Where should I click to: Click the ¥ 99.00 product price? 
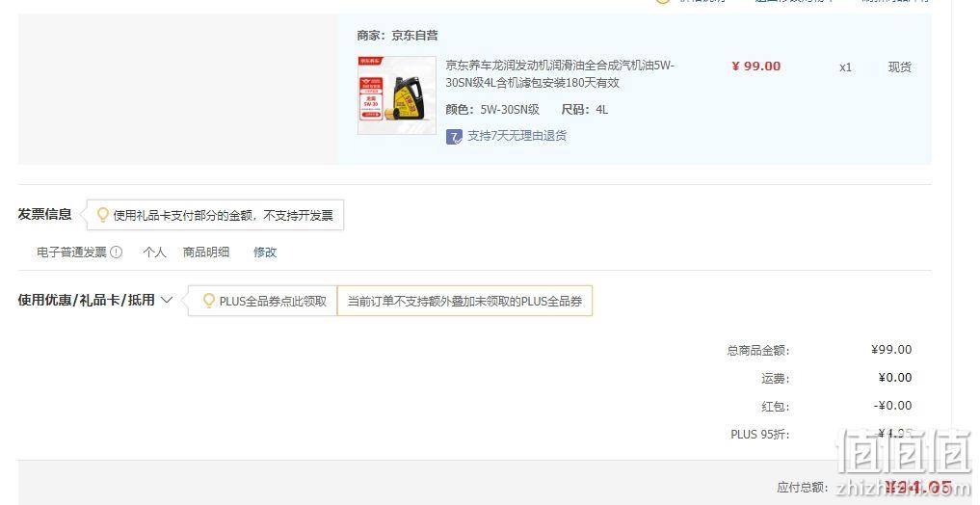pyautogui.click(x=756, y=66)
